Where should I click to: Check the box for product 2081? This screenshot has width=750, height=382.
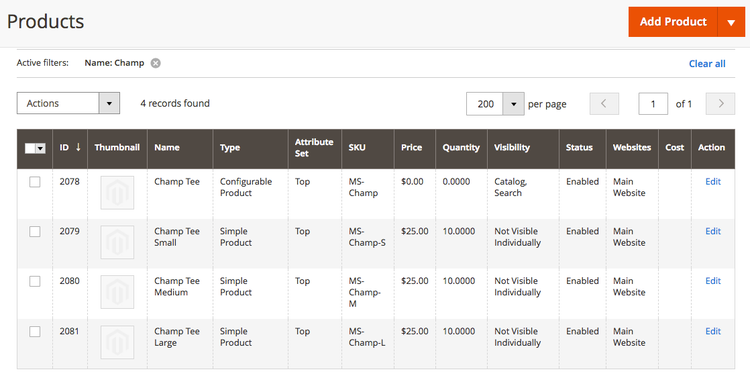click(35, 332)
